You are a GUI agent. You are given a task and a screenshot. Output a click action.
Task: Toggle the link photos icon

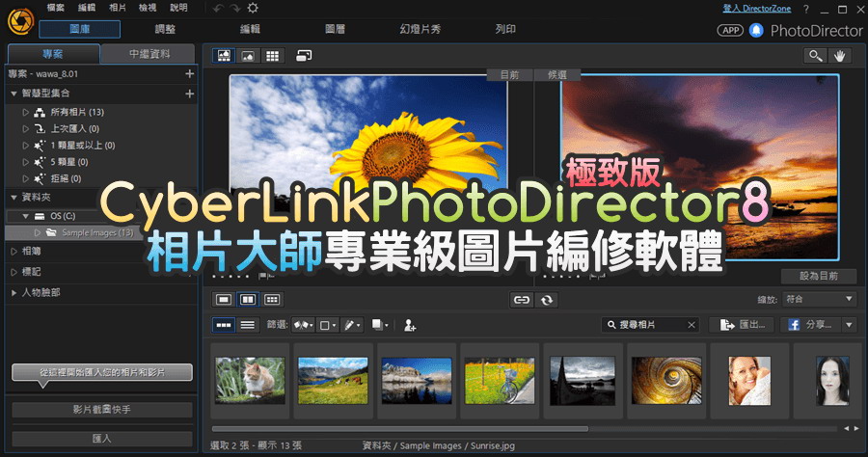pyautogui.click(x=522, y=300)
